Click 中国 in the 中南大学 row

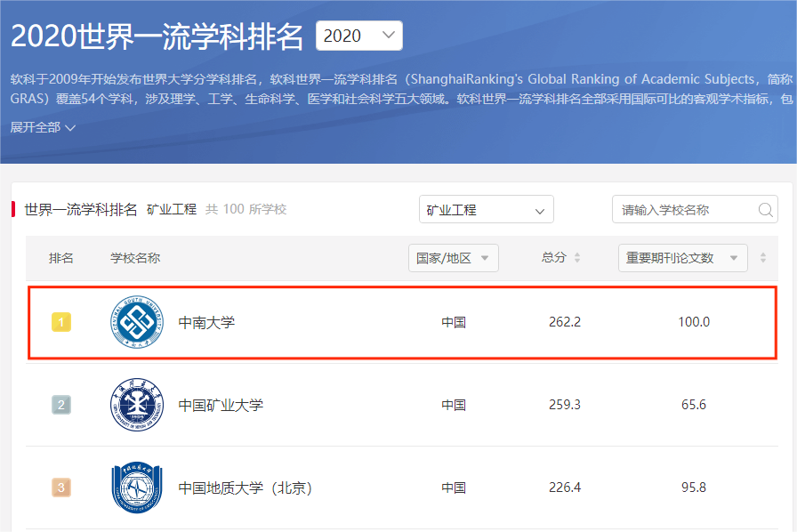(x=454, y=322)
